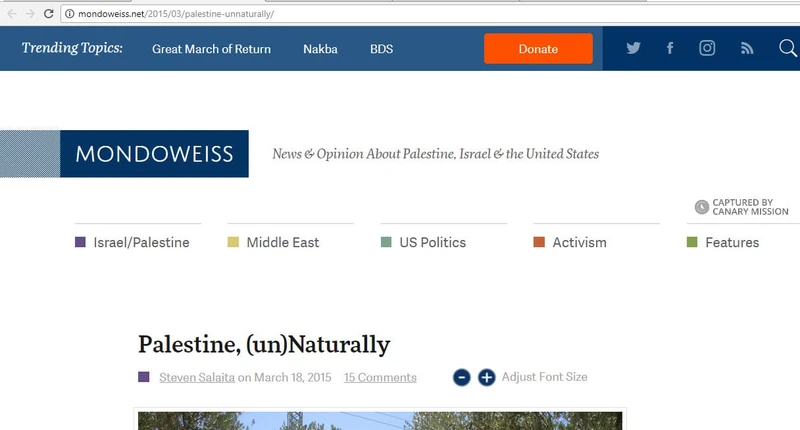
Task: Open the Instagram icon link
Action: pyautogui.click(x=707, y=48)
